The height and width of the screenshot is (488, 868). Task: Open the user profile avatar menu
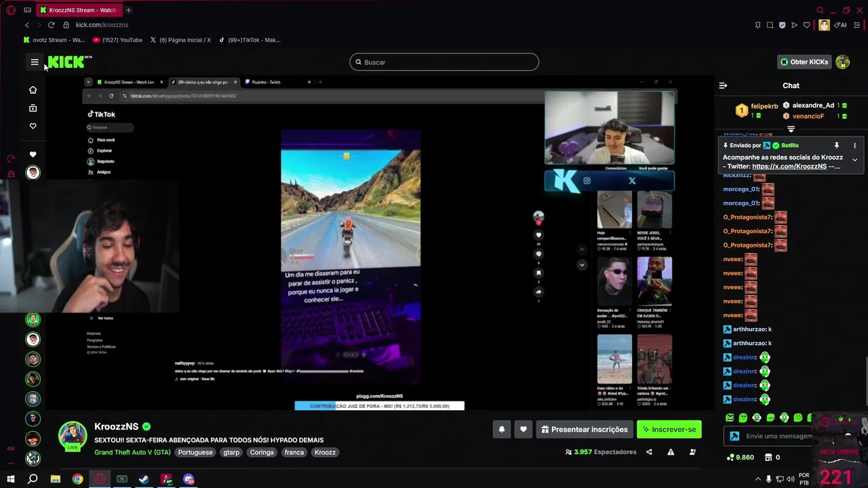(843, 62)
